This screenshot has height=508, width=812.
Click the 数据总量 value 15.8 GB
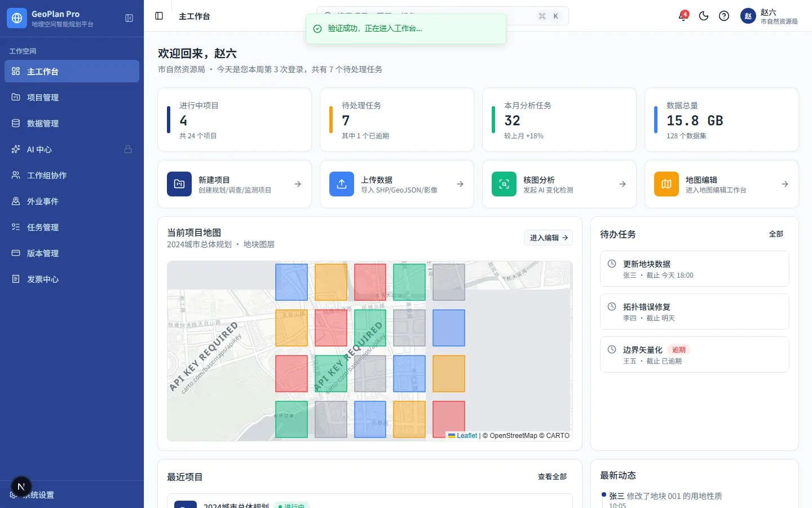pos(695,121)
